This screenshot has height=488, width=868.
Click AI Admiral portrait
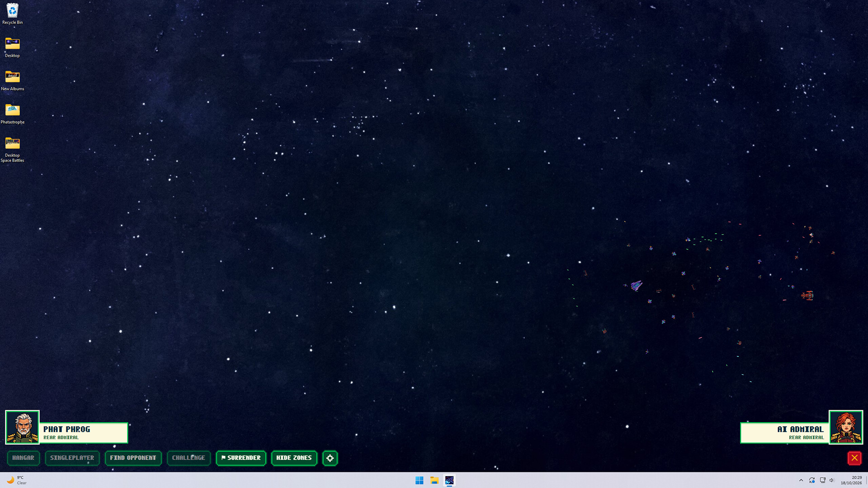coord(846,427)
